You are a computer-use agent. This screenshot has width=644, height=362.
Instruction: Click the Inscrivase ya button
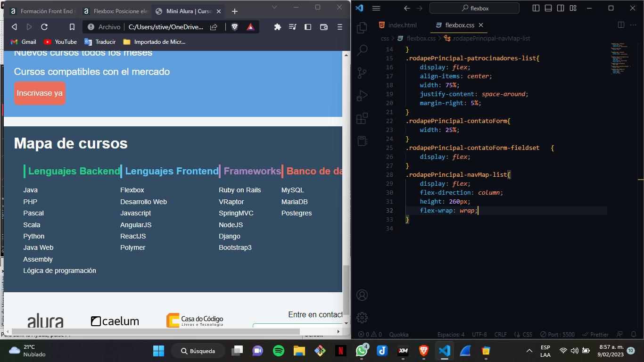(x=40, y=93)
